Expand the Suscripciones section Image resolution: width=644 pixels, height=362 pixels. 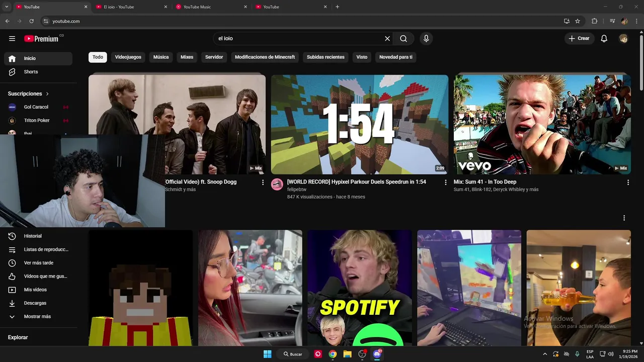pos(29,94)
